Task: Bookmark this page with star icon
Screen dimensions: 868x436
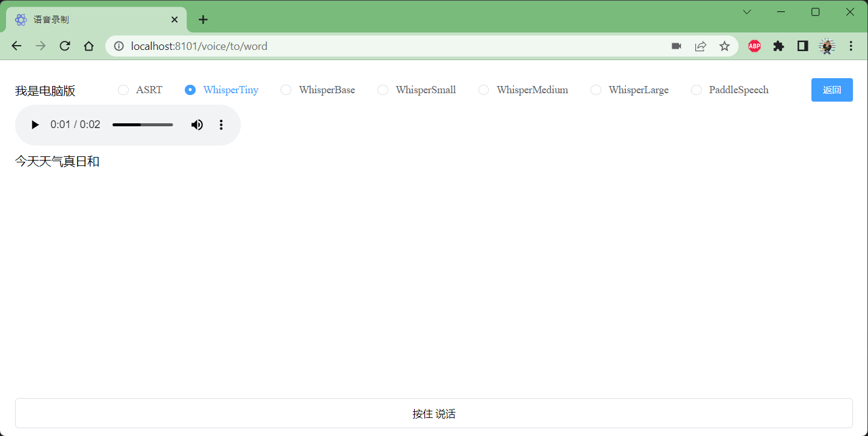Action: point(724,46)
